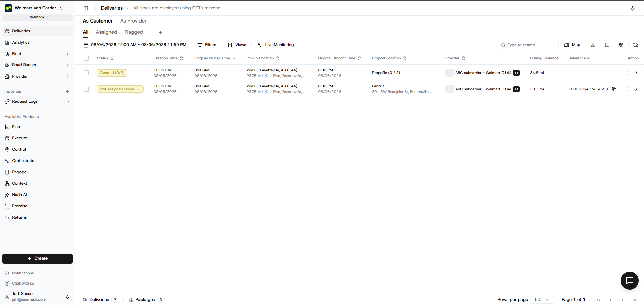Viewport: 644px width, 305px height.
Task: Open table settings gear icon
Action: 621,45
